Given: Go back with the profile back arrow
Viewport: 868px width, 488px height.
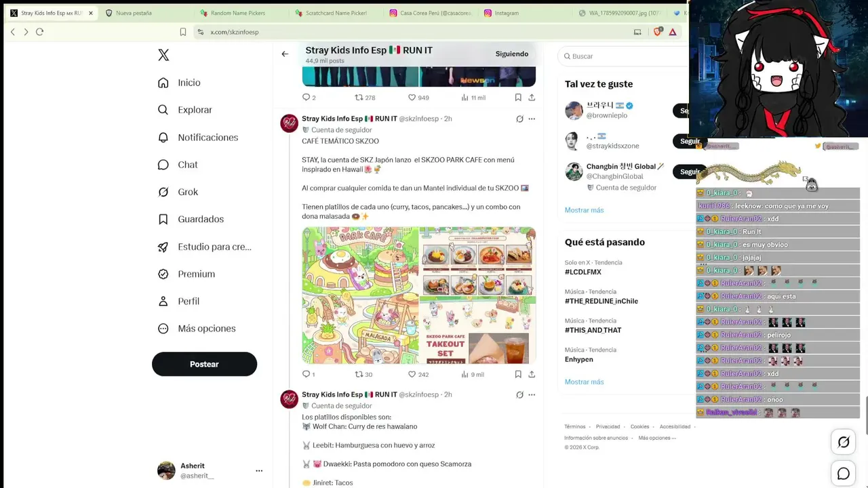Looking at the screenshot, I should (285, 54).
